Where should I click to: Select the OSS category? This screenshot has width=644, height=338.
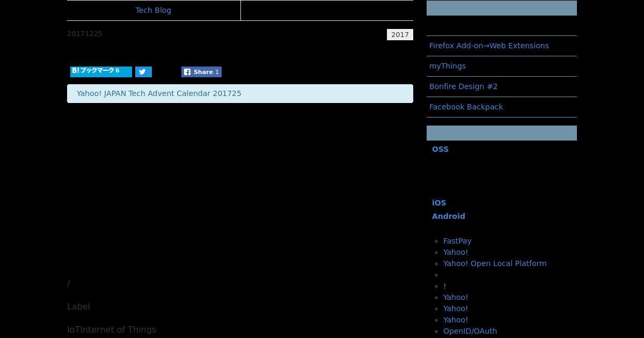coord(440,149)
